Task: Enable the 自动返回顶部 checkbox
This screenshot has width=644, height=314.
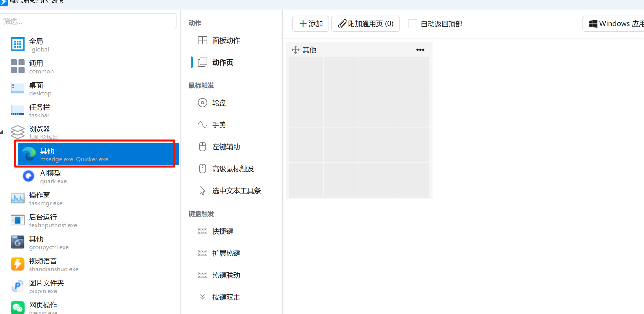Action: coord(413,24)
